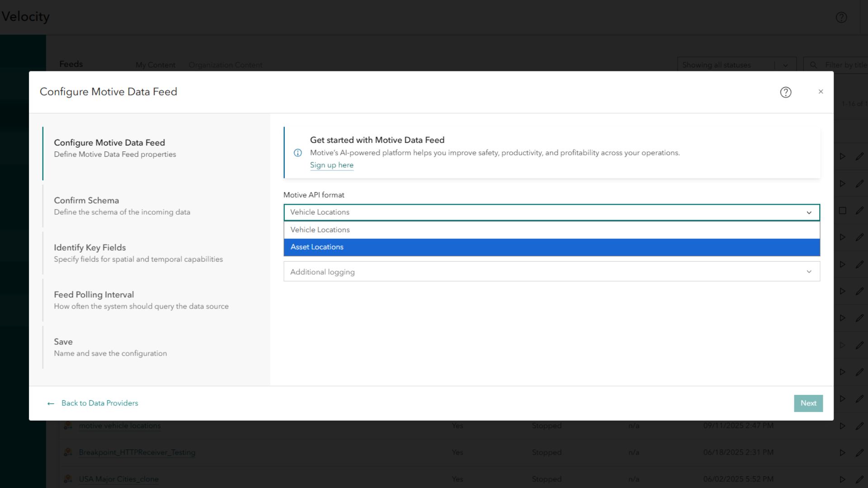
Task: Open the Showing all statuses dropdown
Action: (785, 65)
